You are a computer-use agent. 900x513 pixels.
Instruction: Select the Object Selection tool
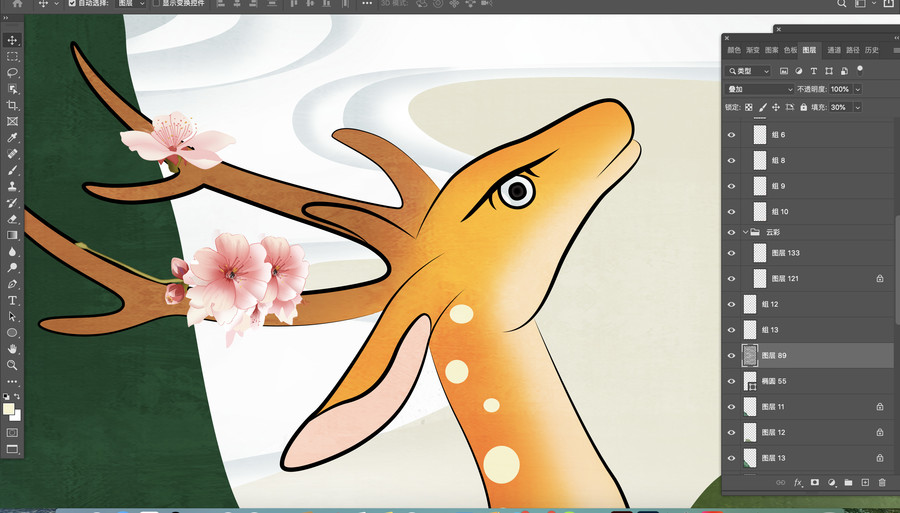(x=12, y=89)
